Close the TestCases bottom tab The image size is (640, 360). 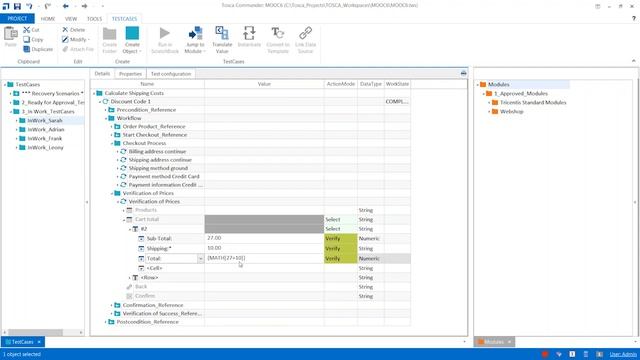click(39, 342)
